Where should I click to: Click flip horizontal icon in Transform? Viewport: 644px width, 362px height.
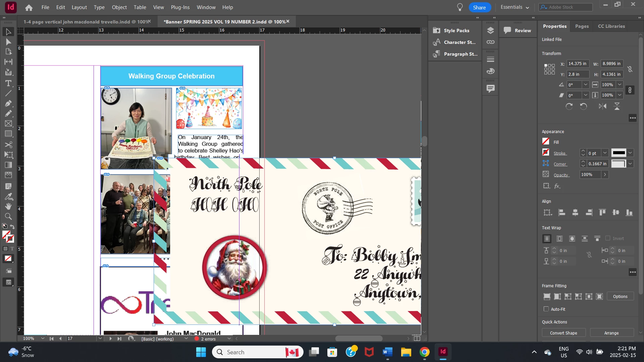click(602, 106)
